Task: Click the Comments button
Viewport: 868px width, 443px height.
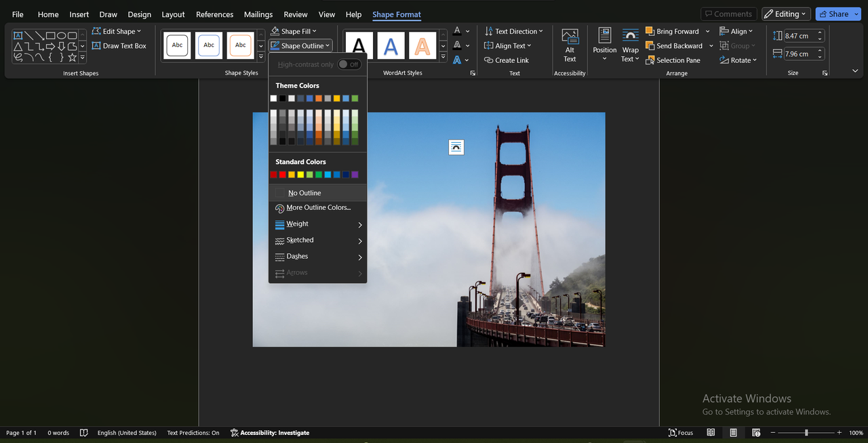Action: (x=728, y=14)
